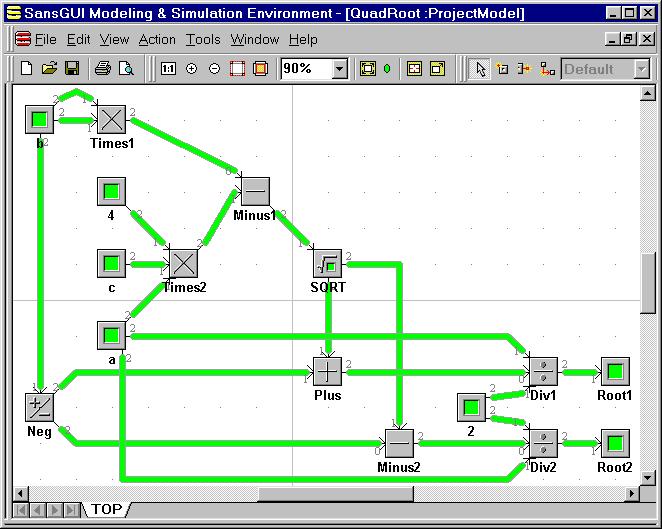Expand the 90% zoom level dropdown
This screenshot has width=662, height=529.
(339, 69)
